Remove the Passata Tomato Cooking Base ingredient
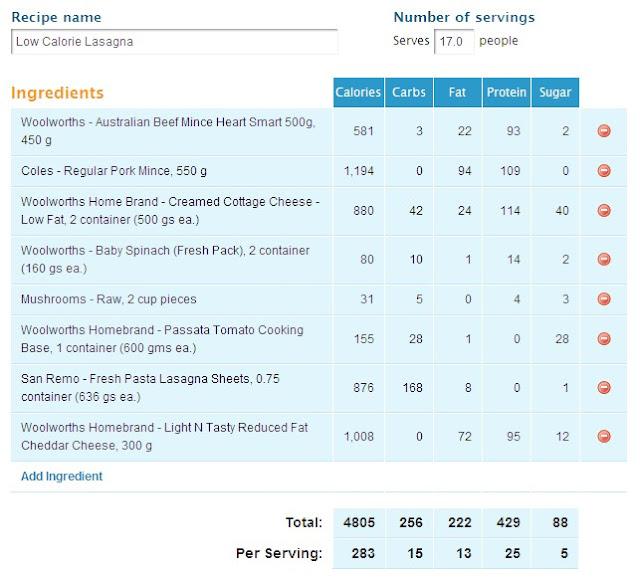The width and height of the screenshot is (640, 579). click(604, 339)
